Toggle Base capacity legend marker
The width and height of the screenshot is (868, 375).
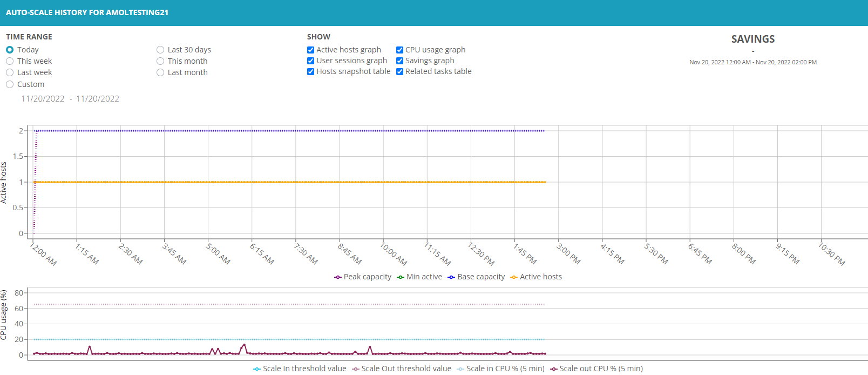pyautogui.click(x=451, y=277)
